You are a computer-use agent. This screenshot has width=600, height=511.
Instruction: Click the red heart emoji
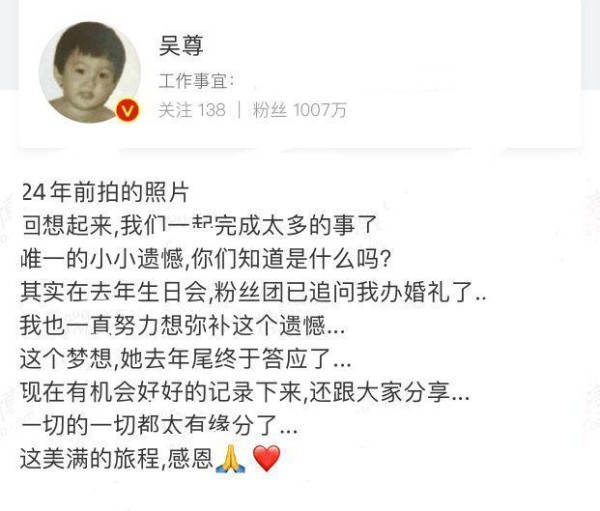point(267,459)
